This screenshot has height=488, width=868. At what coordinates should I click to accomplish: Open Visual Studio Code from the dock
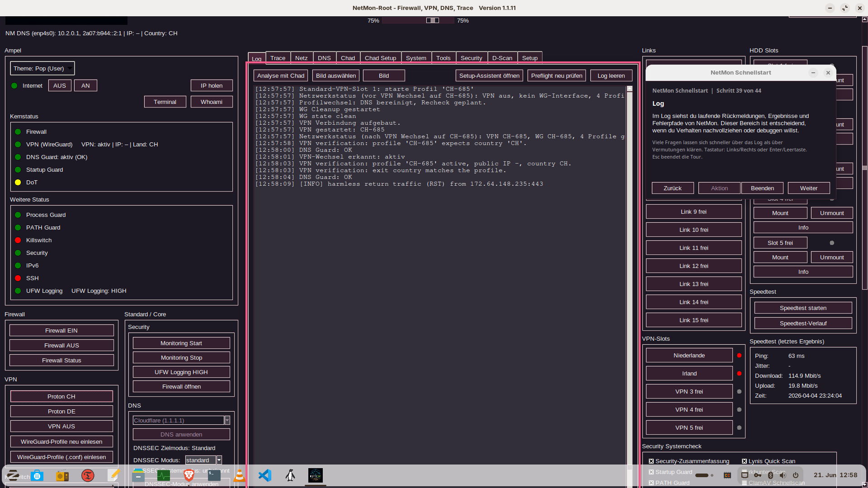(265, 475)
